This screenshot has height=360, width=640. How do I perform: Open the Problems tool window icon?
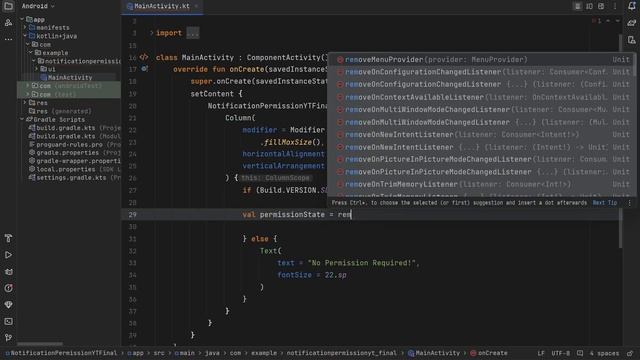click(x=8, y=288)
